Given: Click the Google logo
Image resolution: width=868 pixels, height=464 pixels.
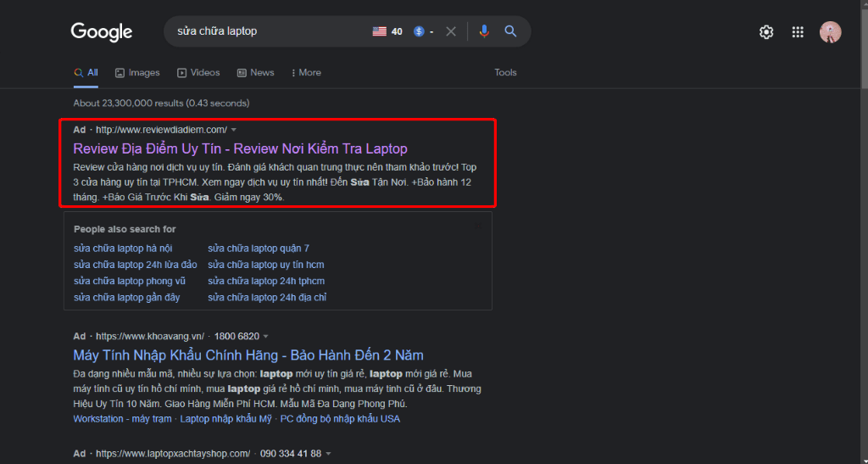Looking at the screenshot, I should [102, 31].
